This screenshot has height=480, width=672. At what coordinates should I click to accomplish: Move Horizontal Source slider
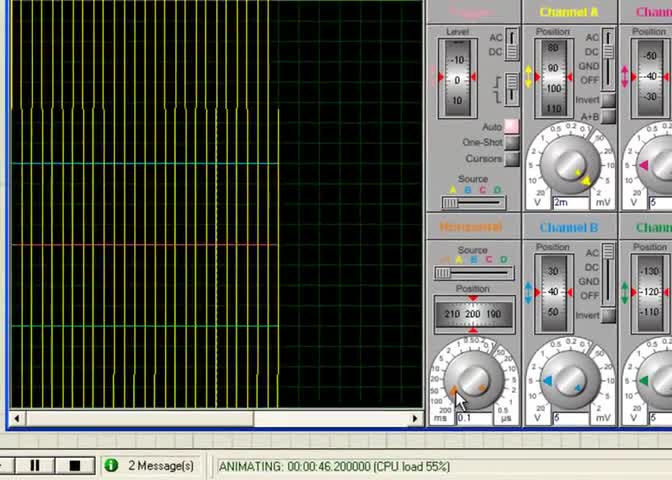474,273
